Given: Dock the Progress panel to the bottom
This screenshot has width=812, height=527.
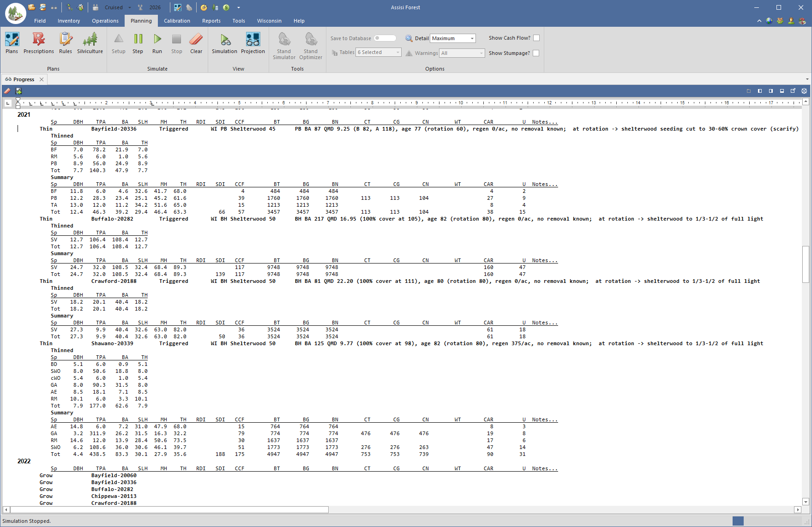Looking at the screenshot, I should tap(782, 91).
